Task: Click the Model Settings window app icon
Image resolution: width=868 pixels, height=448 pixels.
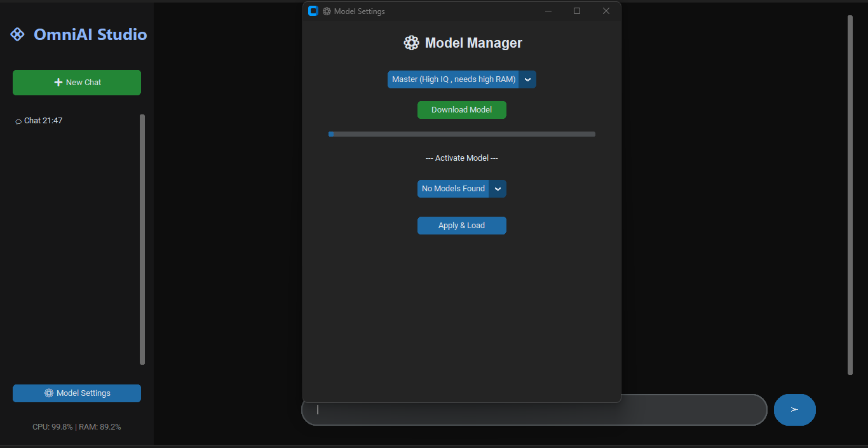Action: coord(313,11)
